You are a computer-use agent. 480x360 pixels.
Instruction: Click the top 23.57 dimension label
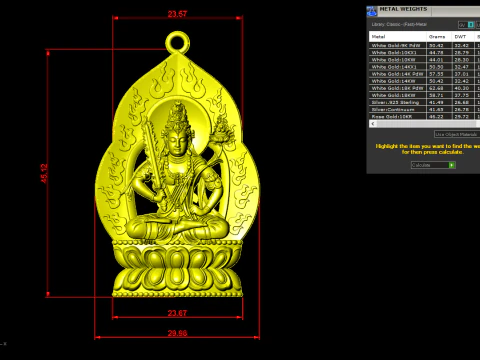pos(177,14)
